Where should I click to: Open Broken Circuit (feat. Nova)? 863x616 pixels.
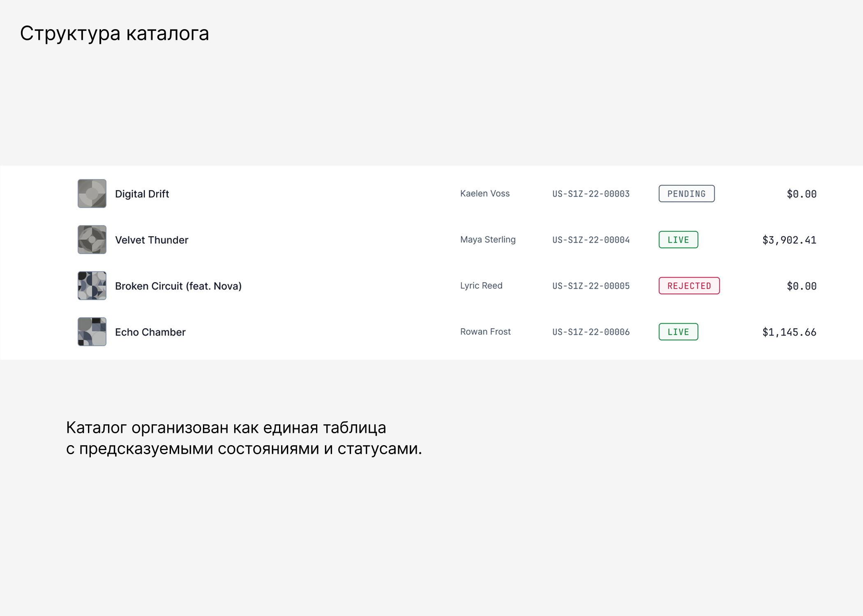point(178,285)
